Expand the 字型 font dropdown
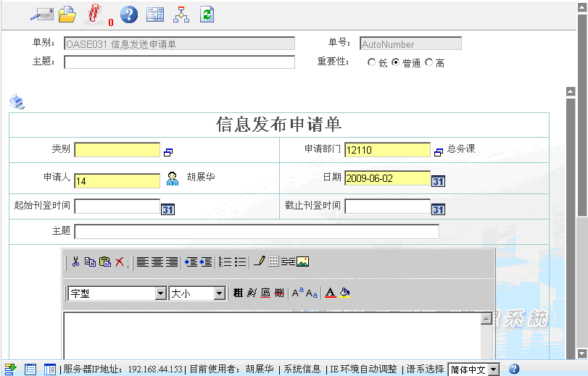This screenshot has height=376, width=588. 161,293
